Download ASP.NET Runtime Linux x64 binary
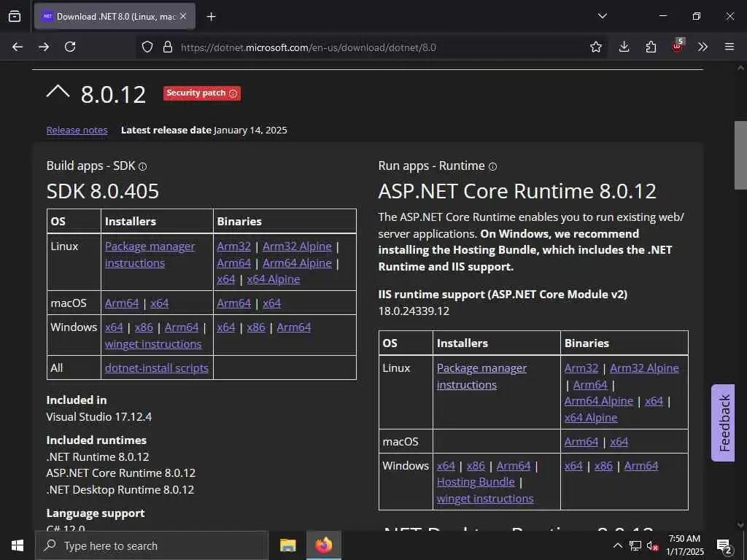Screen dimensions: 747x560 pos(654,401)
